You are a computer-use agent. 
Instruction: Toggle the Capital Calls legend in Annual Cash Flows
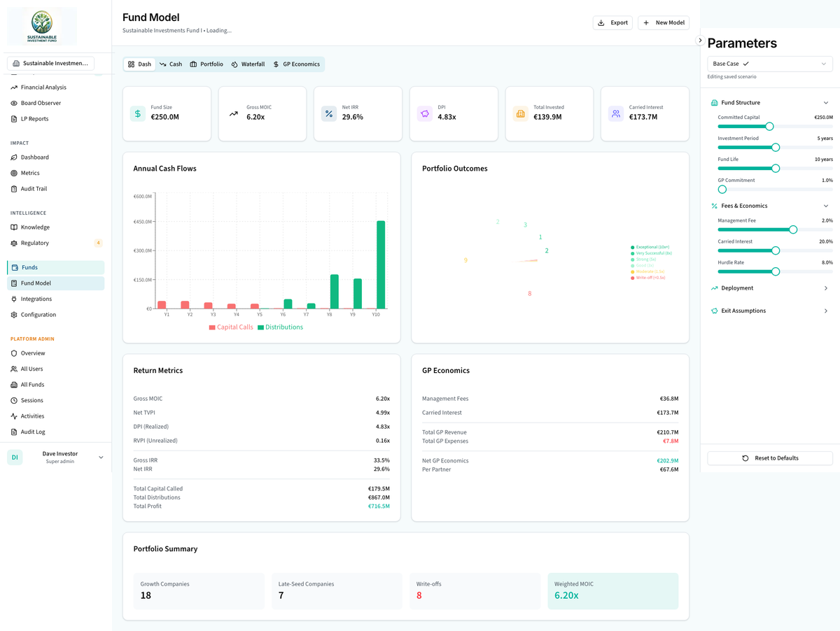coord(231,327)
